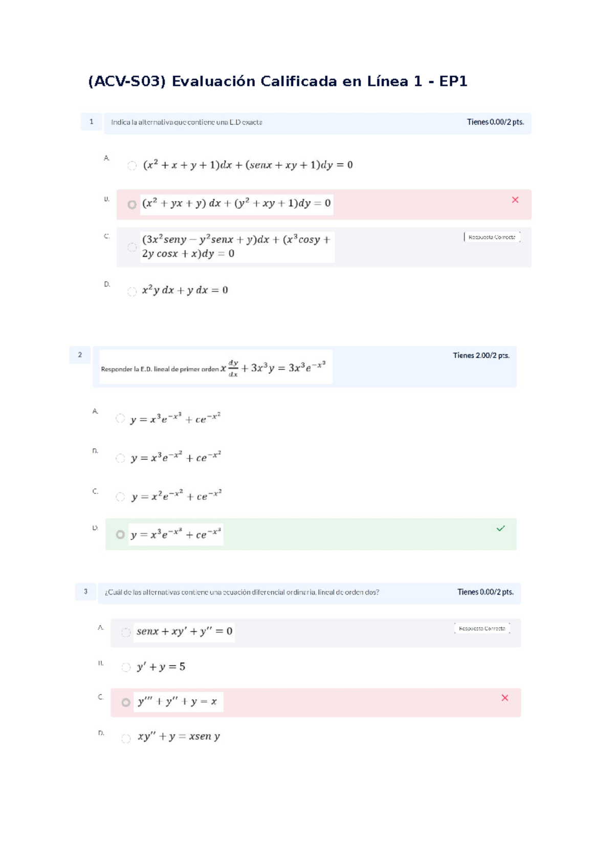
Task: Select radio option A of question 1
Action: (132, 165)
